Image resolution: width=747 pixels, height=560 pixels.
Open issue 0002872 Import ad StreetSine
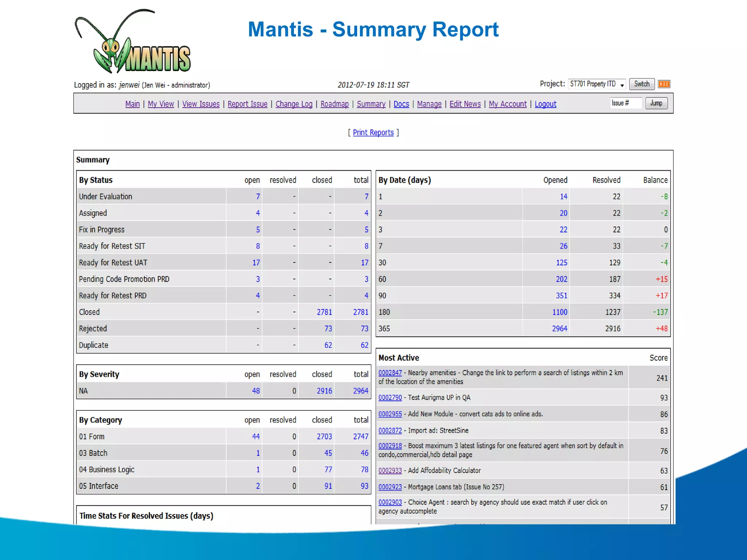pos(390,430)
